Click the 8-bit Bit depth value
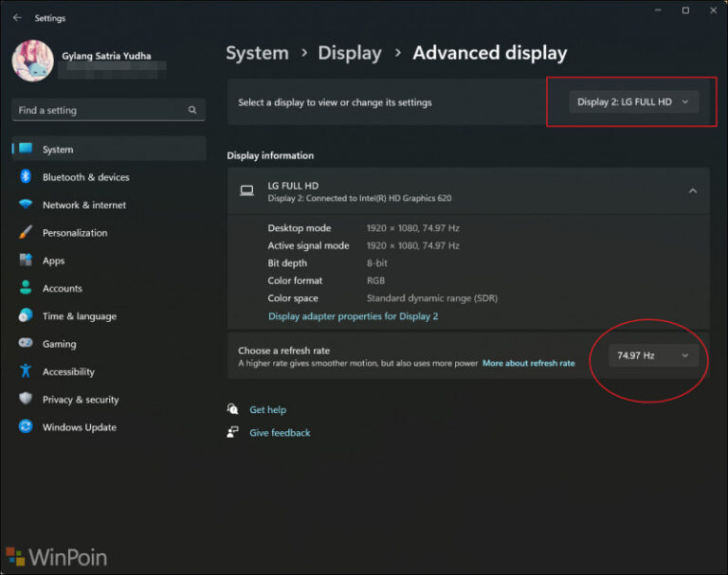 [x=377, y=263]
